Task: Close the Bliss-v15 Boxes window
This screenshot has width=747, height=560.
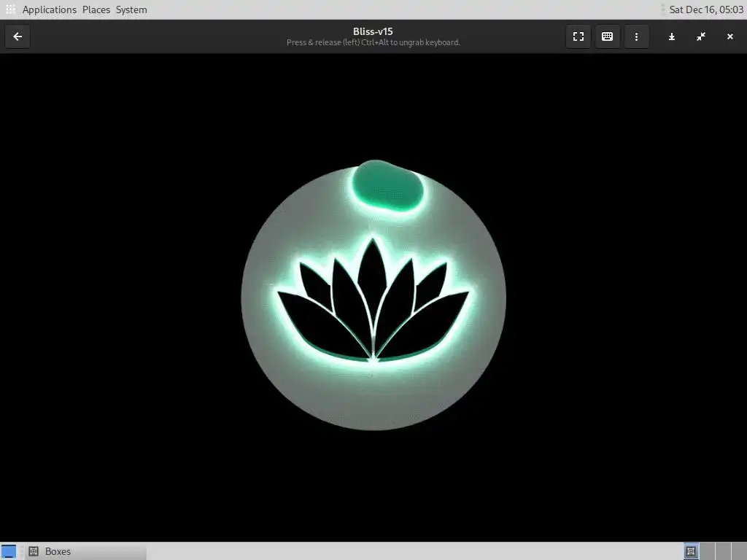Action: (x=729, y=36)
